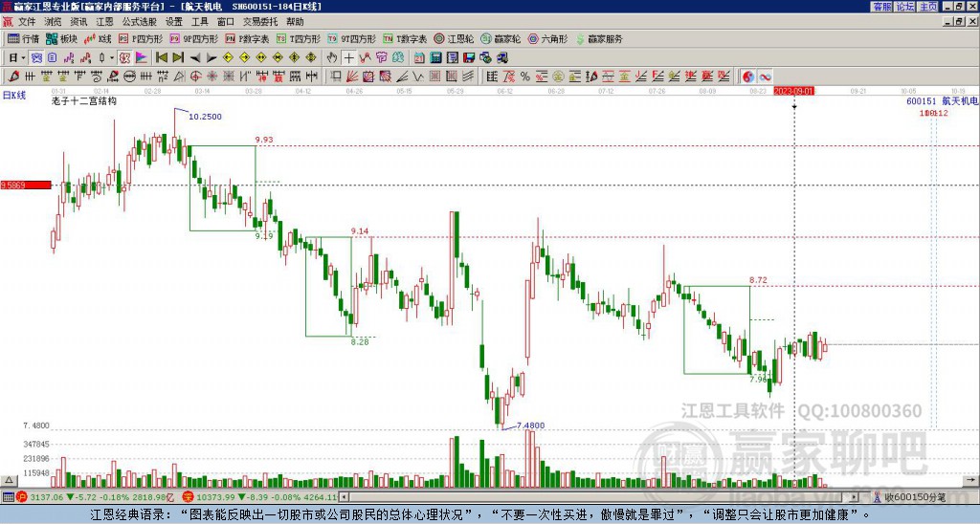
Task: Open the P四方形 tool
Action: [141, 38]
